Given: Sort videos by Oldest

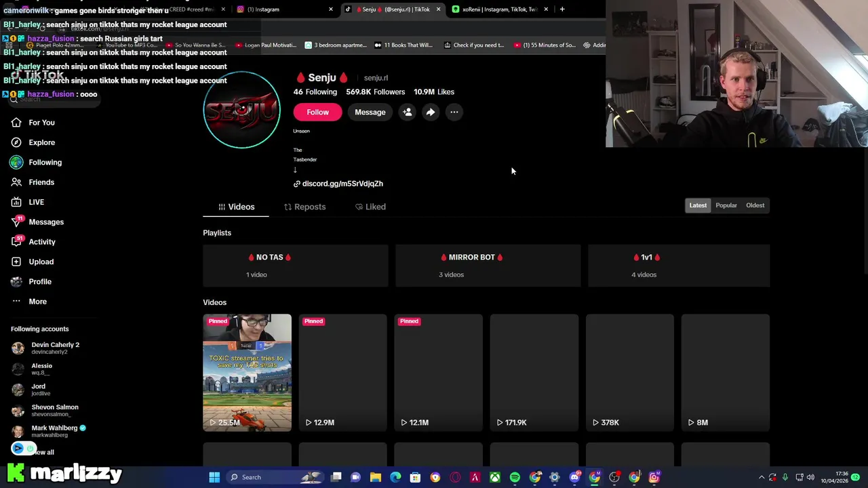Looking at the screenshot, I should click(x=755, y=205).
